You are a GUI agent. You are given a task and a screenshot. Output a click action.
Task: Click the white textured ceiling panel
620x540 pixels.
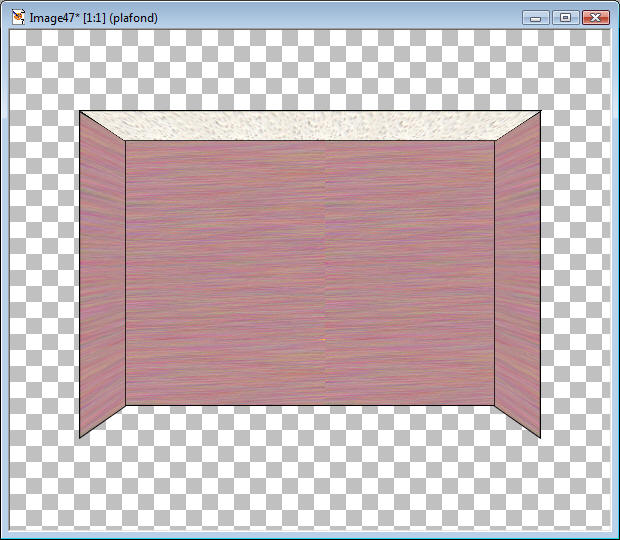pos(310,125)
